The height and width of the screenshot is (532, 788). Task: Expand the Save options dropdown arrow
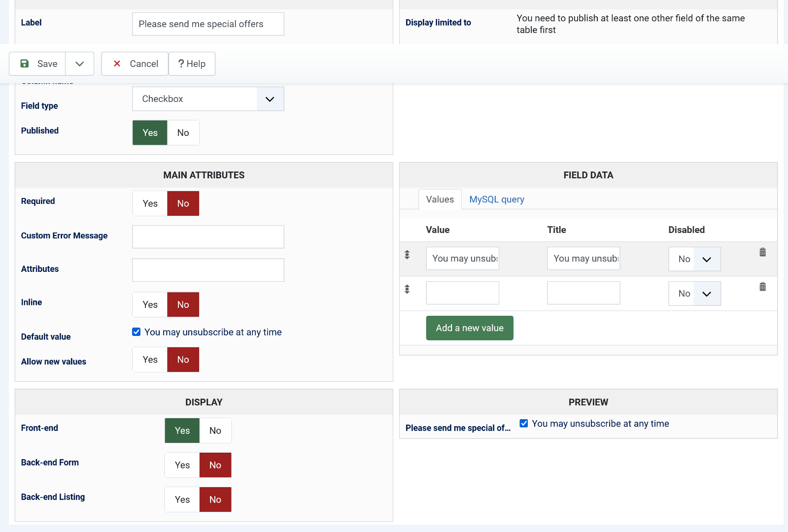click(x=79, y=64)
